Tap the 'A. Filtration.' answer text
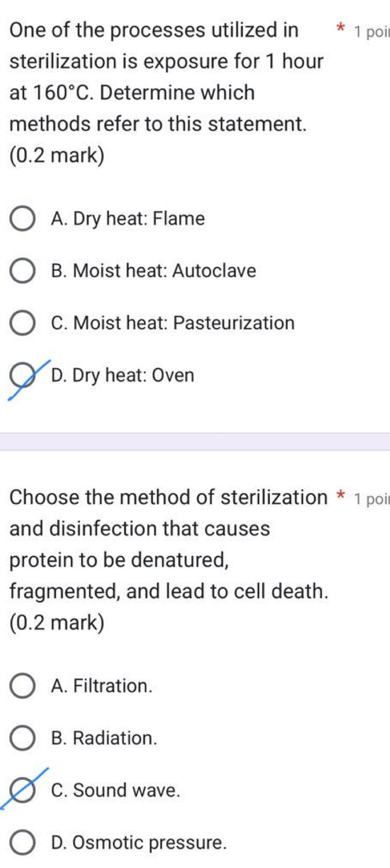390x868 pixels. [x=102, y=686]
